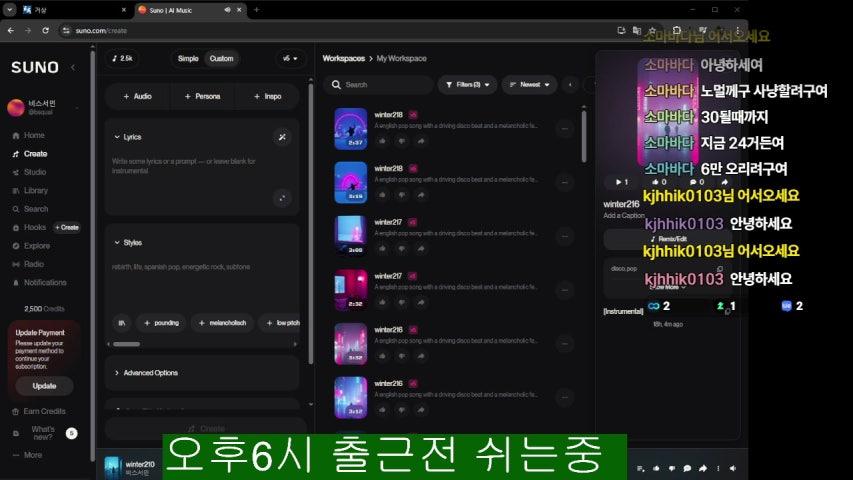The width and height of the screenshot is (853, 480).
Task: Go to Library in the sidebar
Action: (x=35, y=190)
